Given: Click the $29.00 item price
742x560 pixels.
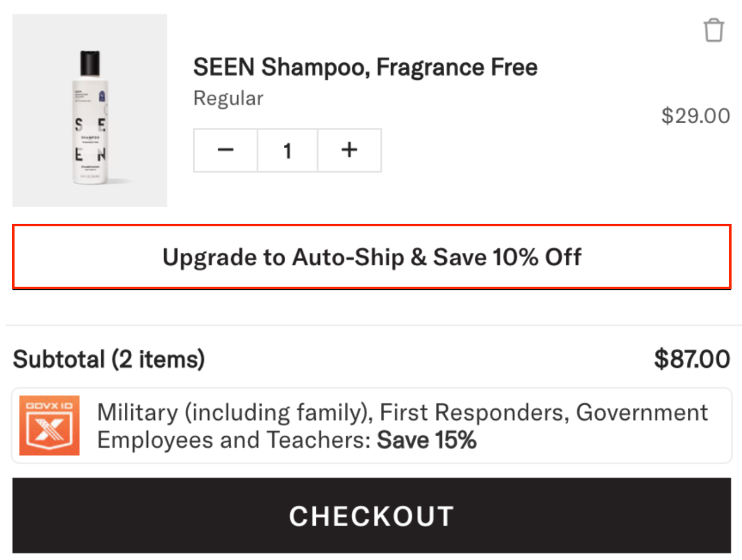Looking at the screenshot, I should click(695, 116).
